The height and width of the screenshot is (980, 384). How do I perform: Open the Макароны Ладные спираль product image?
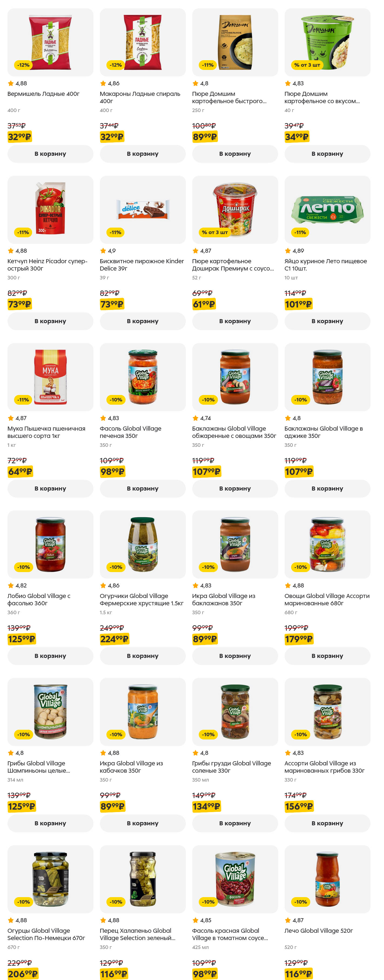coord(142,42)
